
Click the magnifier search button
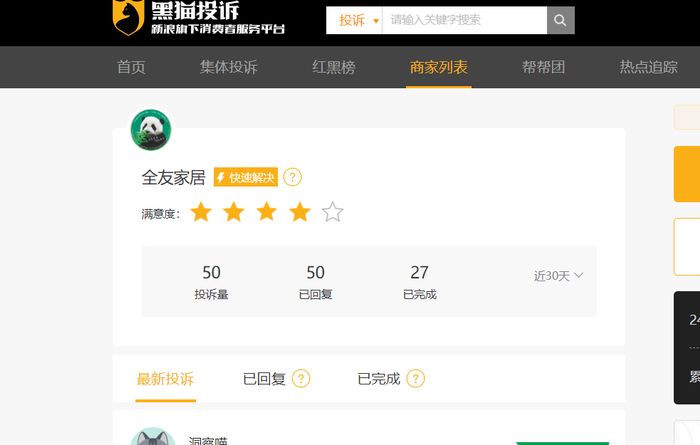click(560, 20)
